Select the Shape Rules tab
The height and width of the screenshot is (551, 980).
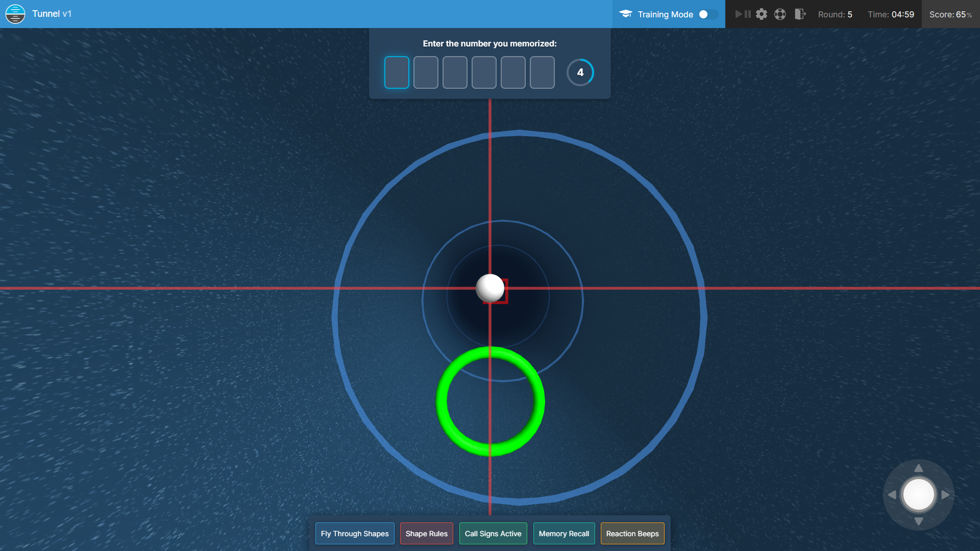point(426,534)
